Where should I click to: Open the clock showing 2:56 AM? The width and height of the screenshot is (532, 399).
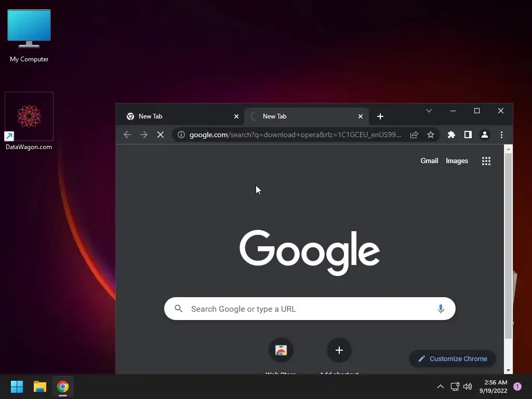pyautogui.click(x=494, y=387)
